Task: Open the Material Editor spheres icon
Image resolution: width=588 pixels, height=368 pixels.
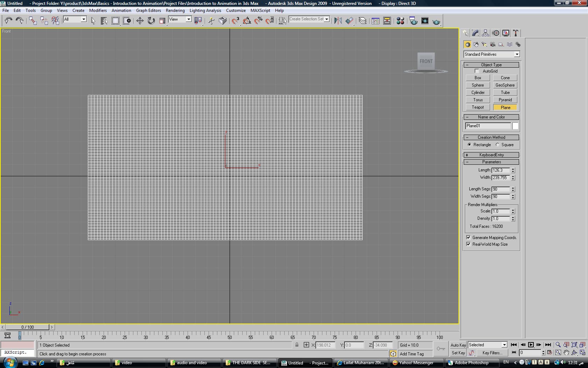Action: click(x=400, y=21)
